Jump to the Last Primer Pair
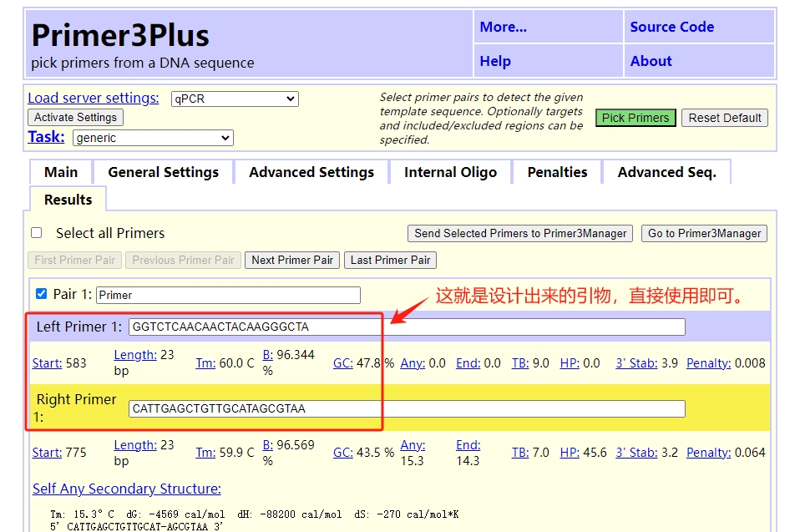 (x=390, y=260)
